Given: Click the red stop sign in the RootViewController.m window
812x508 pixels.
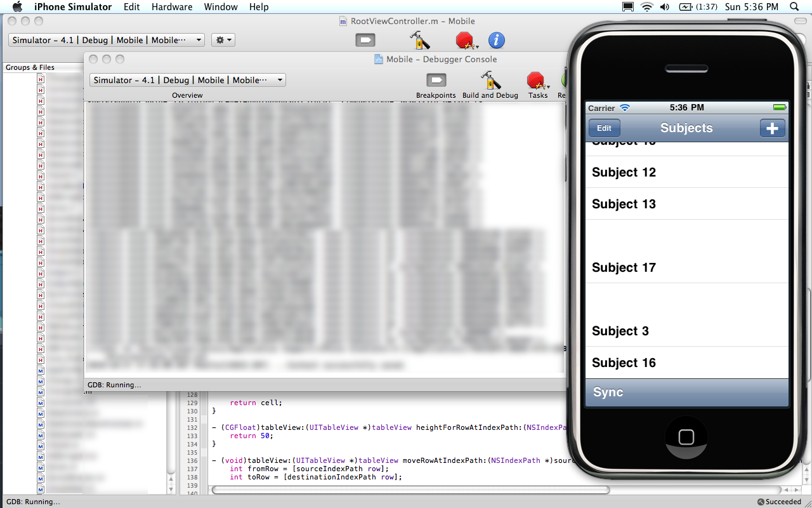Looking at the screenshot, I should point(465,41).
